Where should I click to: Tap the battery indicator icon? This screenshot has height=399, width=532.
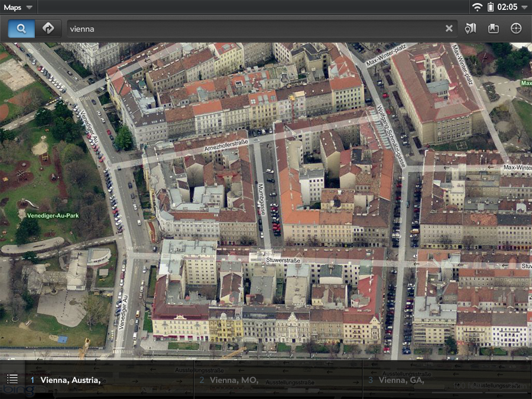point(491,7)
